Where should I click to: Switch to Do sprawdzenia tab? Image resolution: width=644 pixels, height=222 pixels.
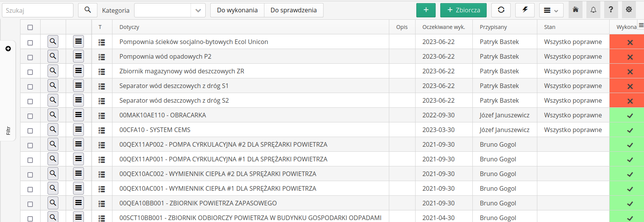[x=293, y=10]
